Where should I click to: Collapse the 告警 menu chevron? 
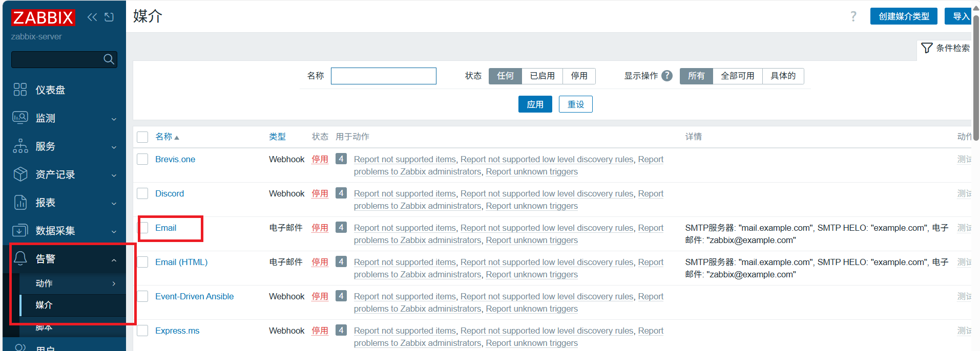click(114, 260)
